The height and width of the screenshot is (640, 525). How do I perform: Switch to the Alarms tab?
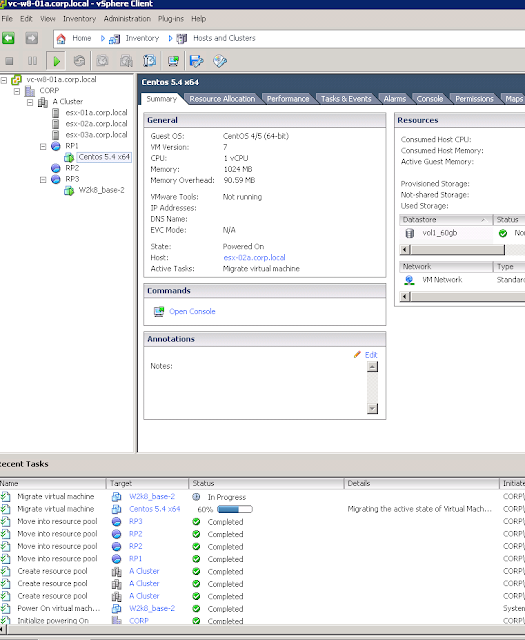coord(394,99)
